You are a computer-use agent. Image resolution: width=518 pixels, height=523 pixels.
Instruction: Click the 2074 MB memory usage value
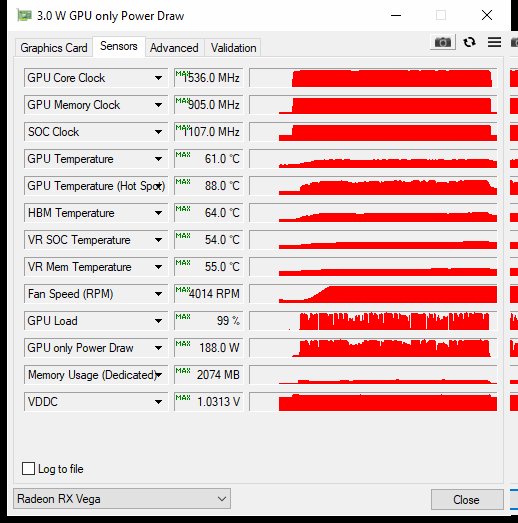coord(209,375)
